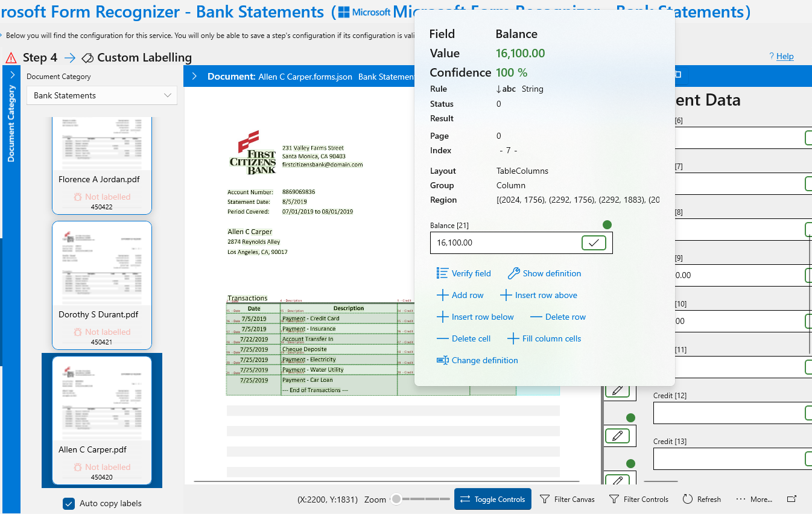This screenshot has width=812, height=514.
Task: Click the pop-out window icon after More...
Action: pyautogui.click(x=792, y=499)
